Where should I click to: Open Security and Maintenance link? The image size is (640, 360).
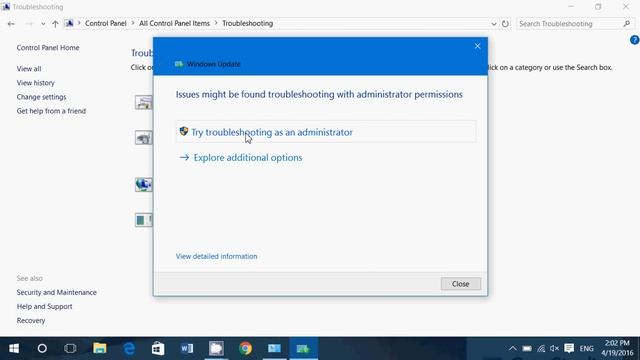(x=56, y=292)
